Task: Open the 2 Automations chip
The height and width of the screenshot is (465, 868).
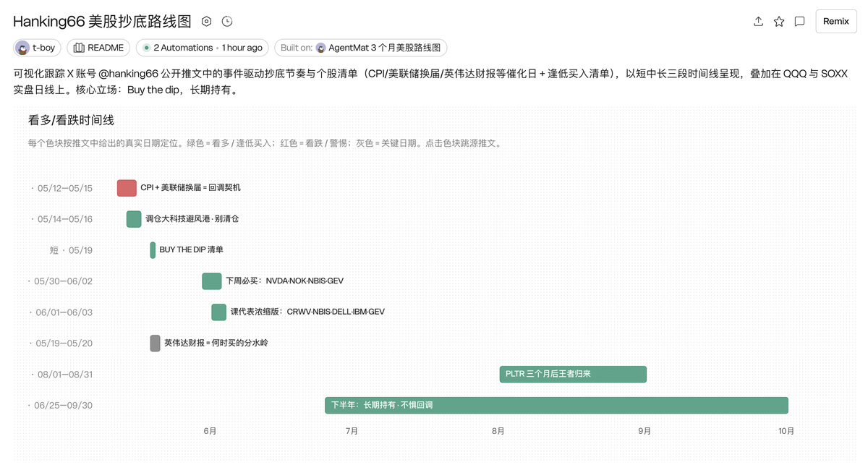Action: point(202,48)
